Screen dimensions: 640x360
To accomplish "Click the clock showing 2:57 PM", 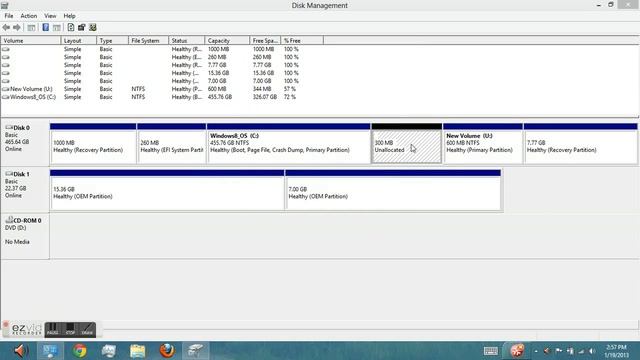I will point(617,351).
